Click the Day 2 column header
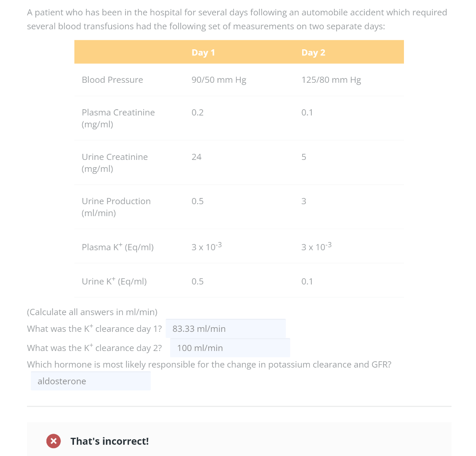Image resolution: width=476 pixels, height=456 pixels. 313,53
